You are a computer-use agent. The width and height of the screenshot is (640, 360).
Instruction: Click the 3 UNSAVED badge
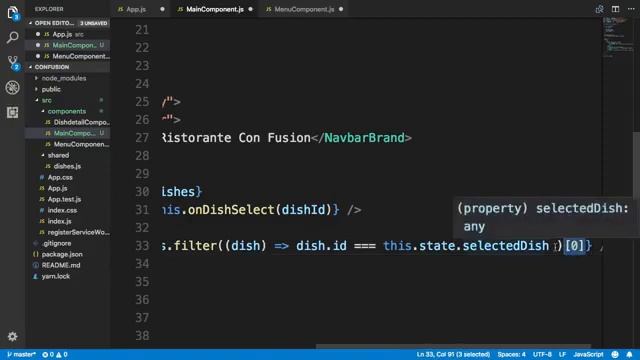pos(93,23)
